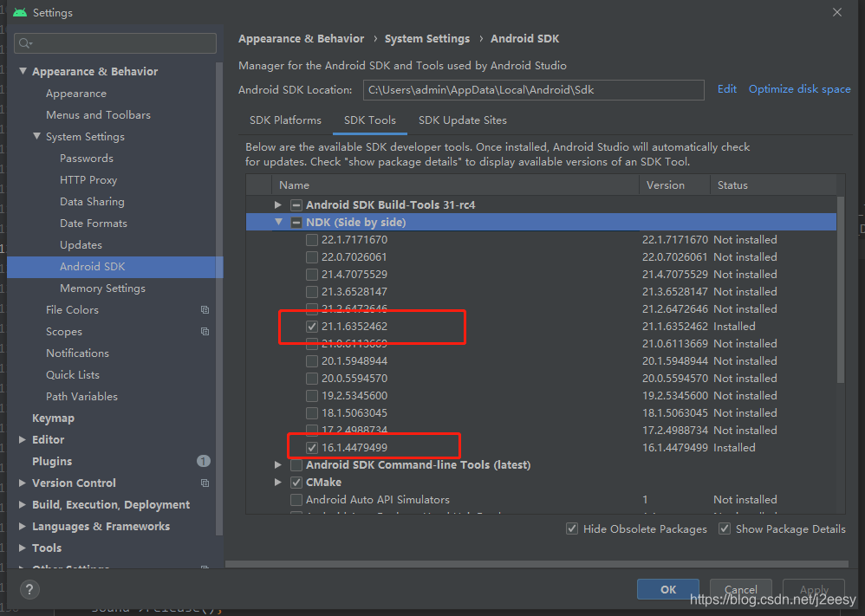This screenshot has width=865, height=616.
Task: Expand the Tools section
Action: 22,548
